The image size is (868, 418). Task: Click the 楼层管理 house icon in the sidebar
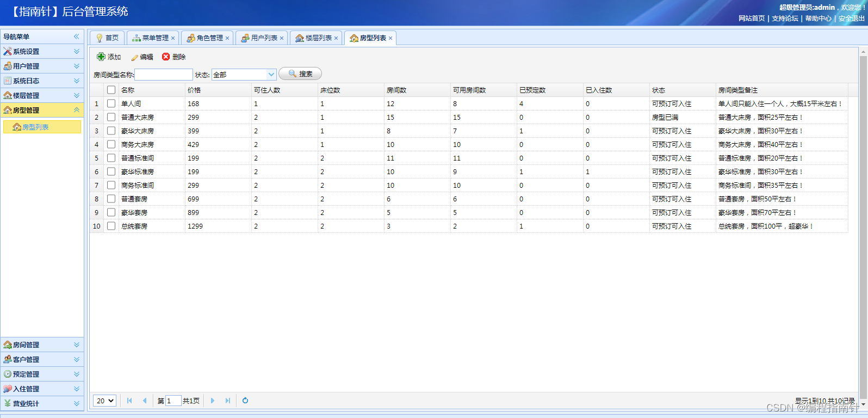pyautogui.click(x=8, y=95)
